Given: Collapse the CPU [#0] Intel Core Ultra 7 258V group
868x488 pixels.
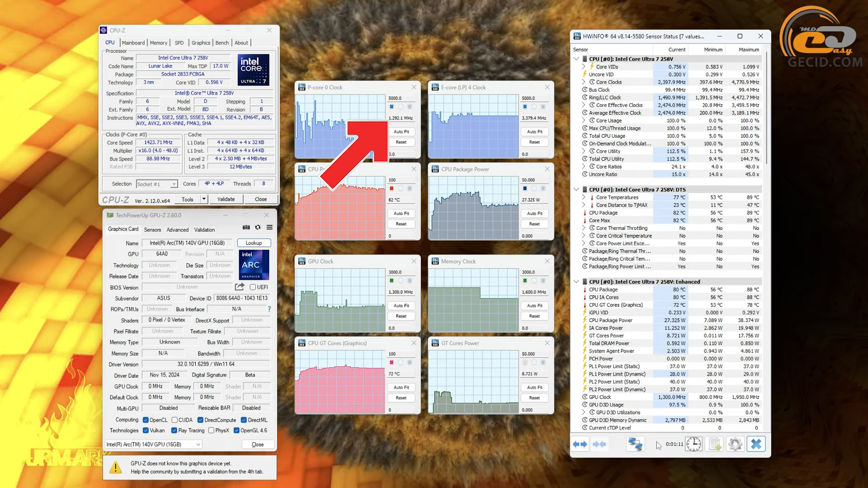Looking at the screenshot, I should [576, 59].
